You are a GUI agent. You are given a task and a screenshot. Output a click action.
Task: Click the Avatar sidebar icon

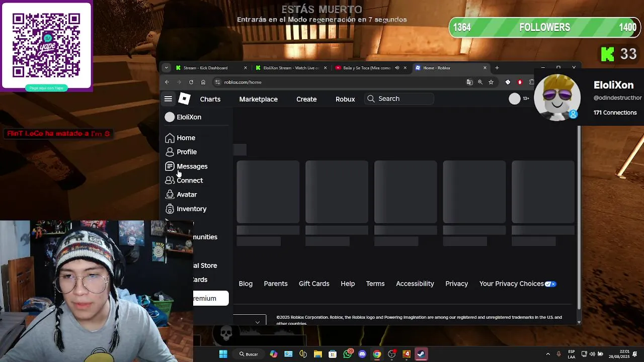(170, 194)
